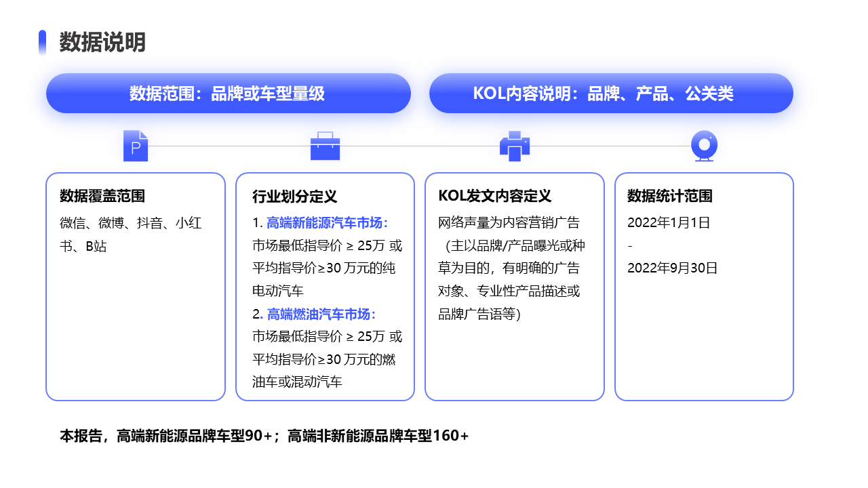Click the printer icon
The height and width of the screenshot is (488, 868).
click(514, 146)
